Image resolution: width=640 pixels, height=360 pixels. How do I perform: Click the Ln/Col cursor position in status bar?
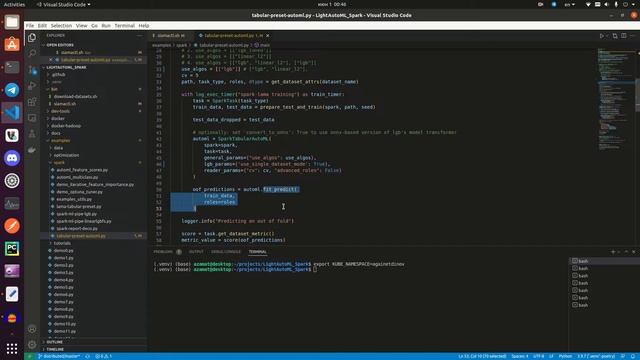[482, 356]
